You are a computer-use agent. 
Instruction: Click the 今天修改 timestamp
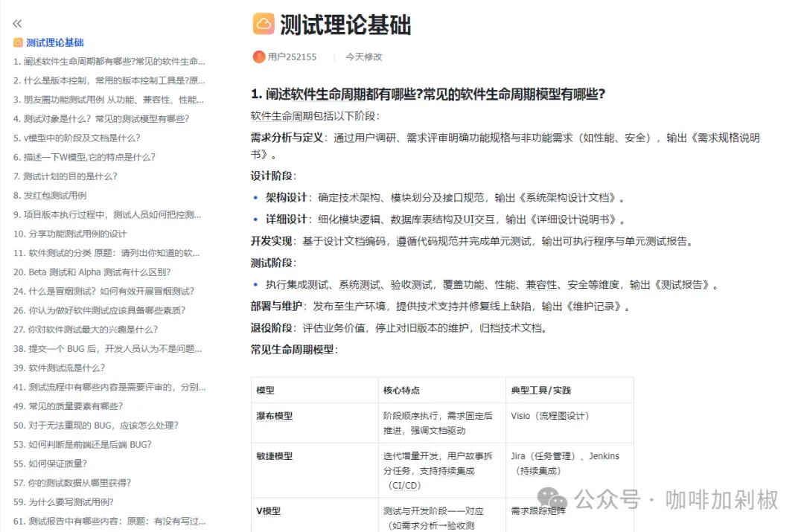[x=363, y=57]
